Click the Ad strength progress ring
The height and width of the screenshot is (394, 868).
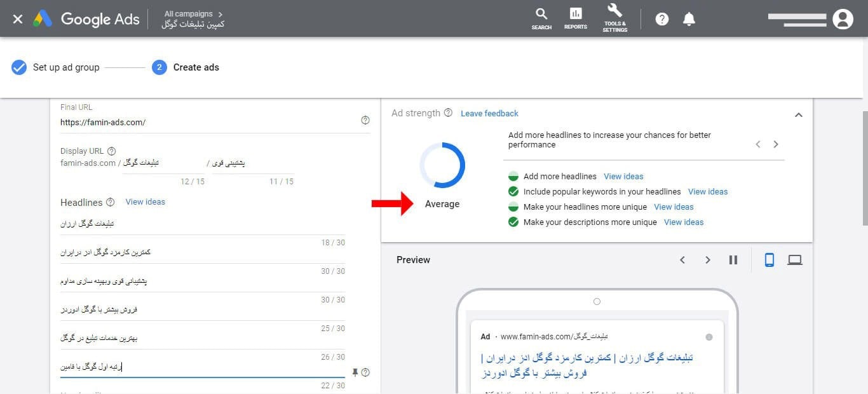(442, 165)
